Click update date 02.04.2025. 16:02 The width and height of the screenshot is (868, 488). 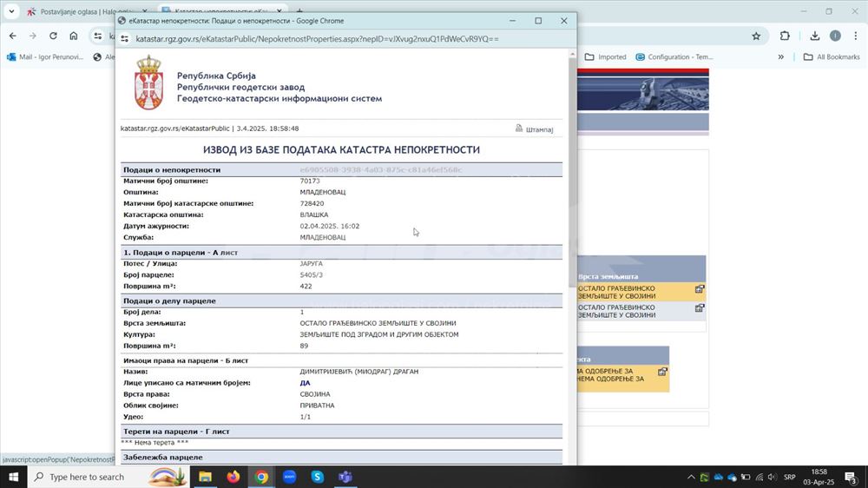tap(330, 226)
